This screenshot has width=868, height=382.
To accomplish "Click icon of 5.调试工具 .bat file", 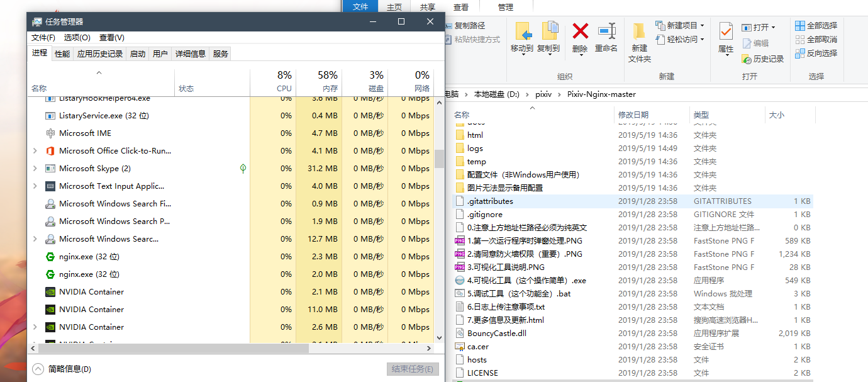I will pyautogui.click(x=459, y=294).
